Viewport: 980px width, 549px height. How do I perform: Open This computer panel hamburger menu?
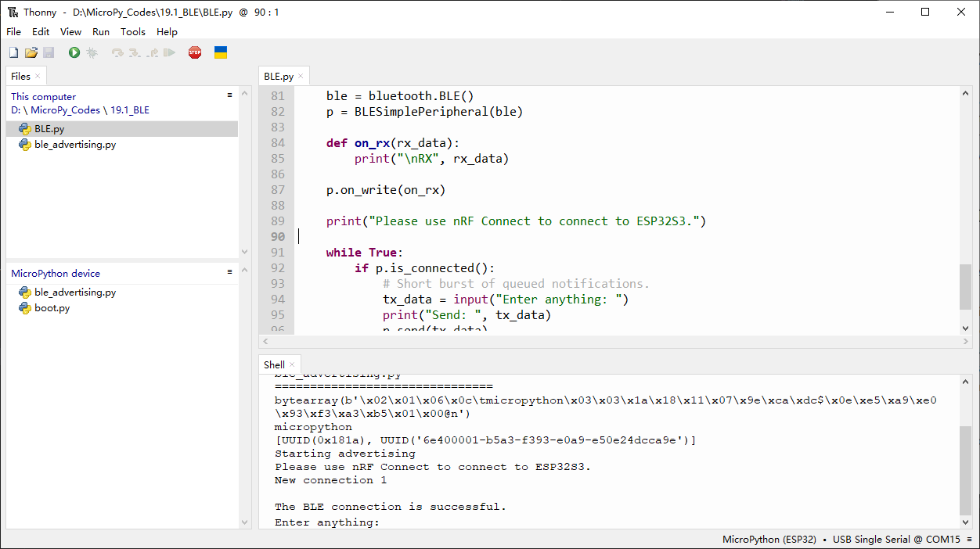pyautogui.click(x=230, y=95)
